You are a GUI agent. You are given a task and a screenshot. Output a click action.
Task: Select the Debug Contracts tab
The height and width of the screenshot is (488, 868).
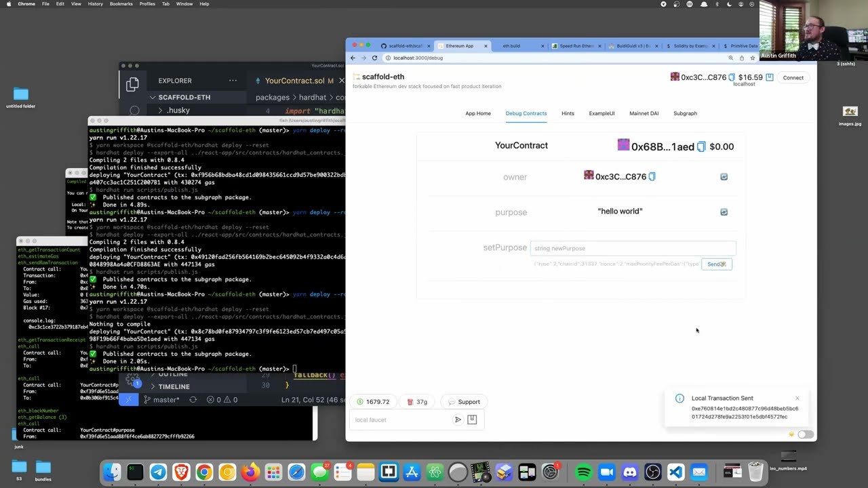coord(526,113)
